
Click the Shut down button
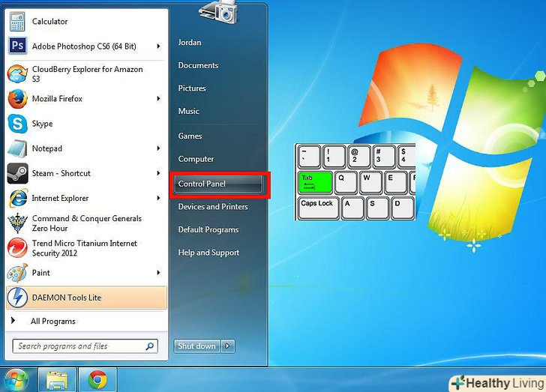pyautogui.click(x=196, y=346)
